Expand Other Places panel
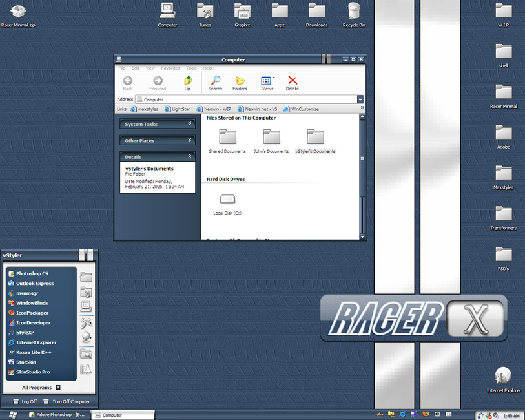Viewport: 525px width, 420px height. (x=158, y=140)
